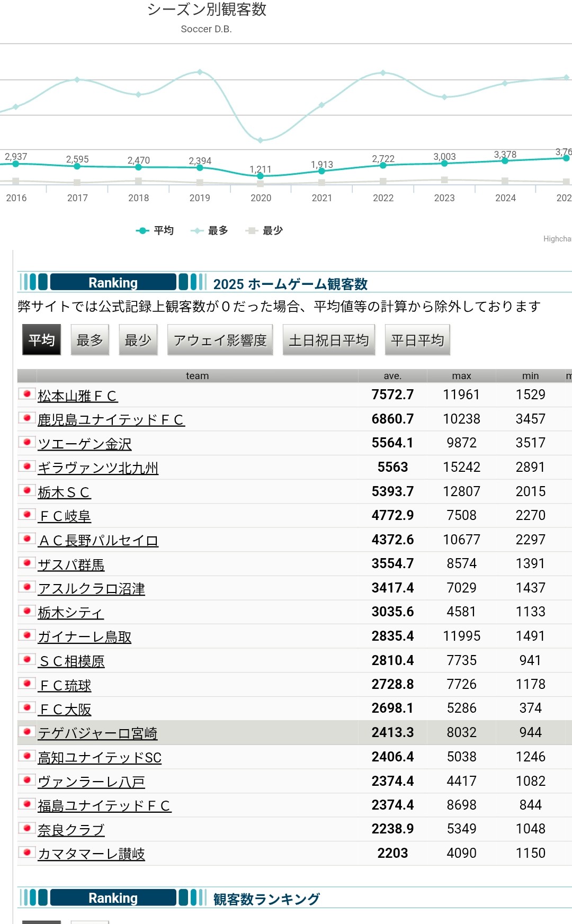Image resolution: width=572 pixels, height=924 pixels.
Task: Hide the 最少 series via legend
Action: click(265, 230)
